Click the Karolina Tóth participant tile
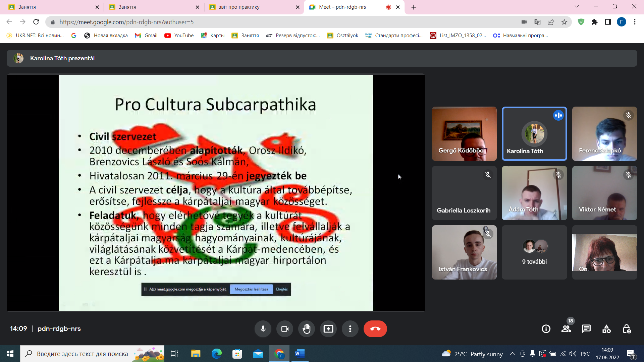This screenshot has width=644, height=362. tap(534, 134)
